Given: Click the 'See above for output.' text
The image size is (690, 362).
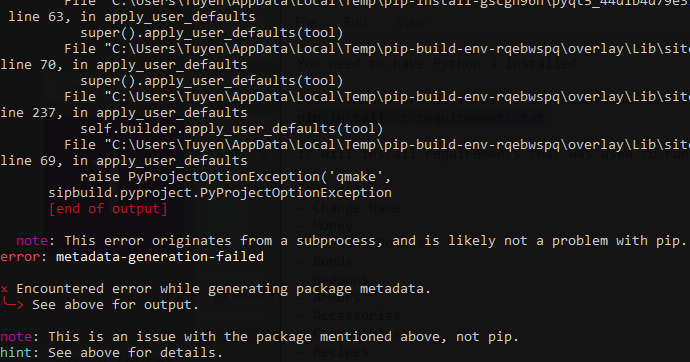Looking at the screenshot, I should point(116,304).
